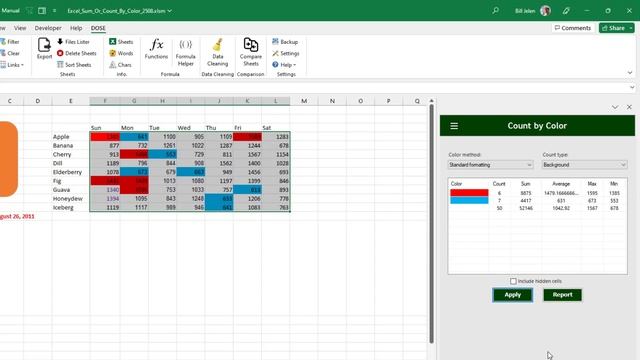
Task: Open the hamburger menu in Count by Color
Action: pyautogui.click(x=454, y=126)
